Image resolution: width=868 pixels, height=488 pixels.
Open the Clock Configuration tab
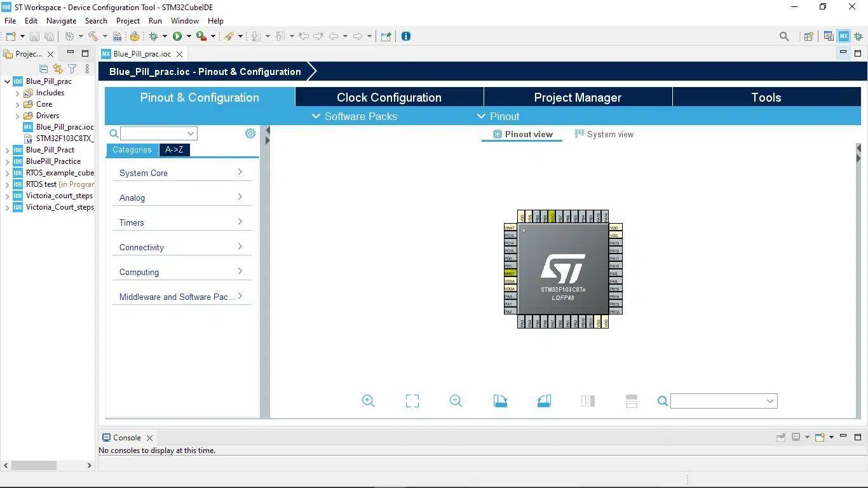click(x=389, y=97)
